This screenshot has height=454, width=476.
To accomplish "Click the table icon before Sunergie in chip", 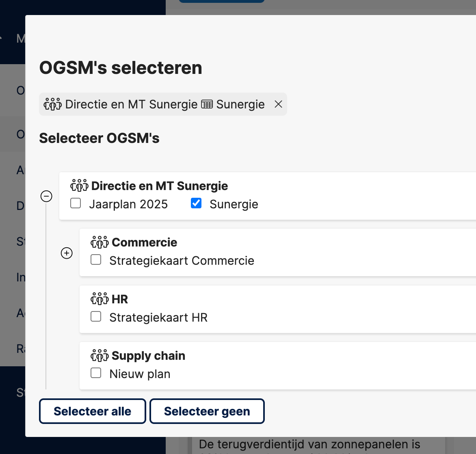I will (x=207, y=104).
